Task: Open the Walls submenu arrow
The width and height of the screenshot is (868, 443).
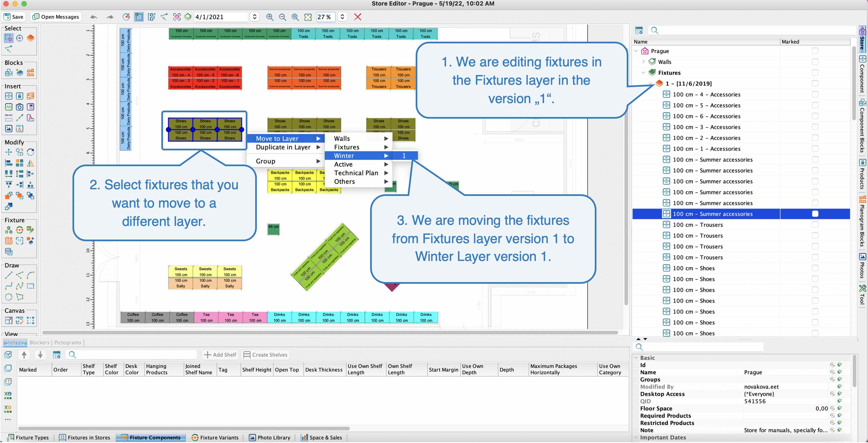Action: pos(386,139)
